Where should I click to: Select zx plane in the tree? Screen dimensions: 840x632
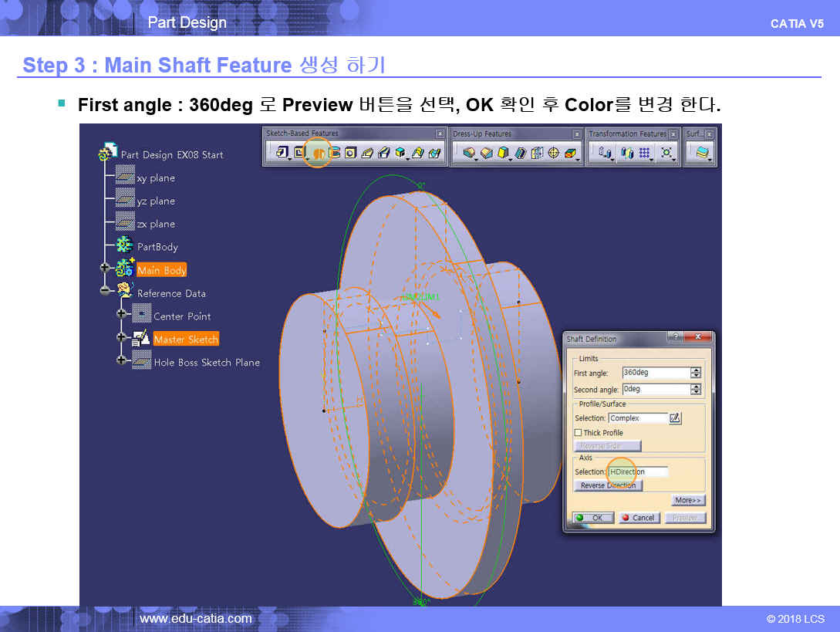156,224
